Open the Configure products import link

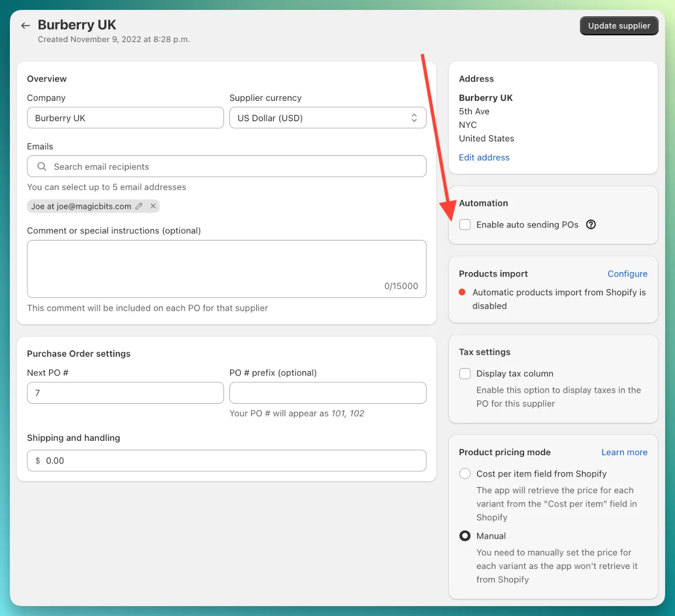pyautogui.click(x=628, y=274)
